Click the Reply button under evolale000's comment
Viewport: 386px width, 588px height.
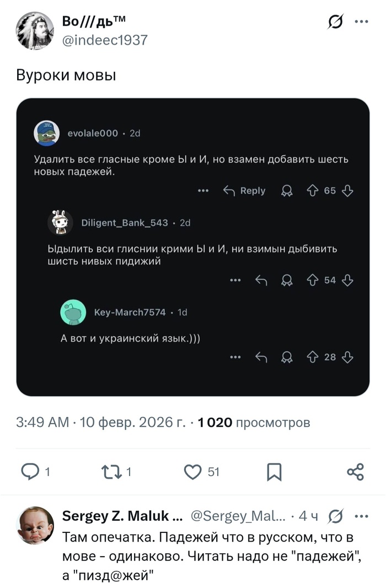pyautogui.click(x=244, y=191)
